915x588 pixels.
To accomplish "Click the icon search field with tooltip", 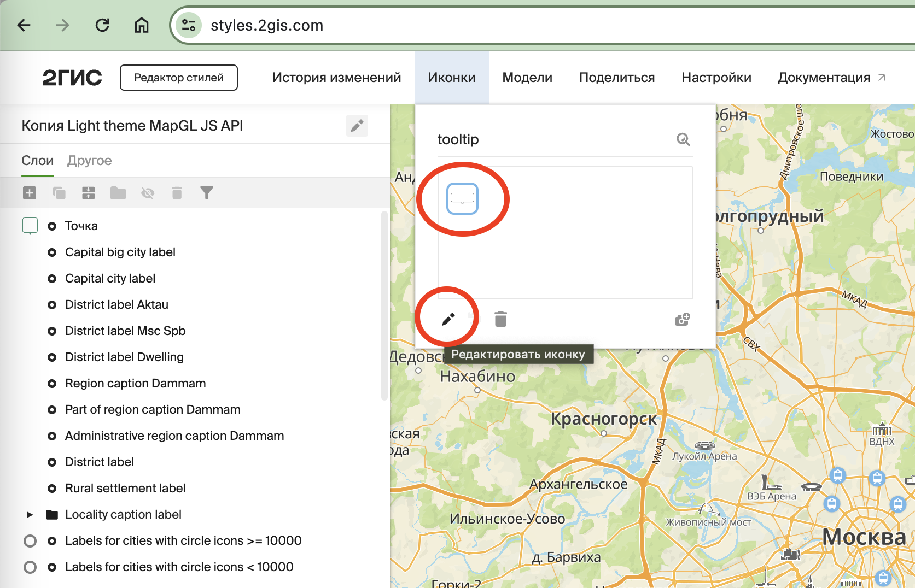I will [552, 139].
